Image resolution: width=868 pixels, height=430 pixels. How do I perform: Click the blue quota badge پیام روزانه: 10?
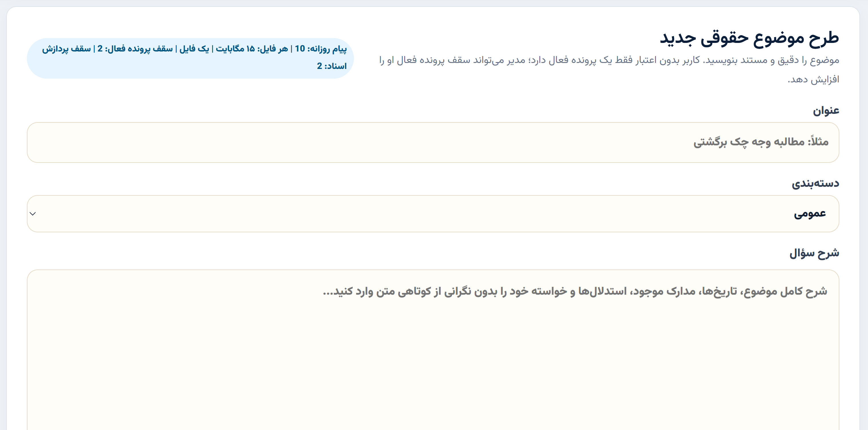[x=190, y=58]
